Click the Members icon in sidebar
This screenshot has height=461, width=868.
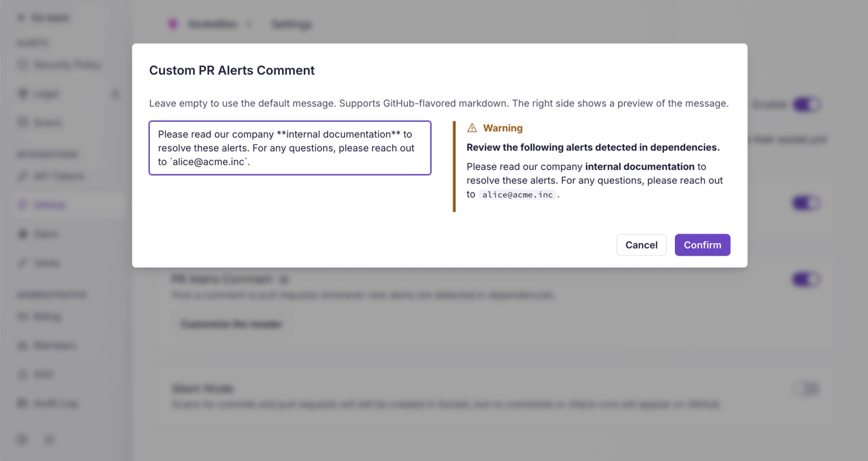click(23, 346)
